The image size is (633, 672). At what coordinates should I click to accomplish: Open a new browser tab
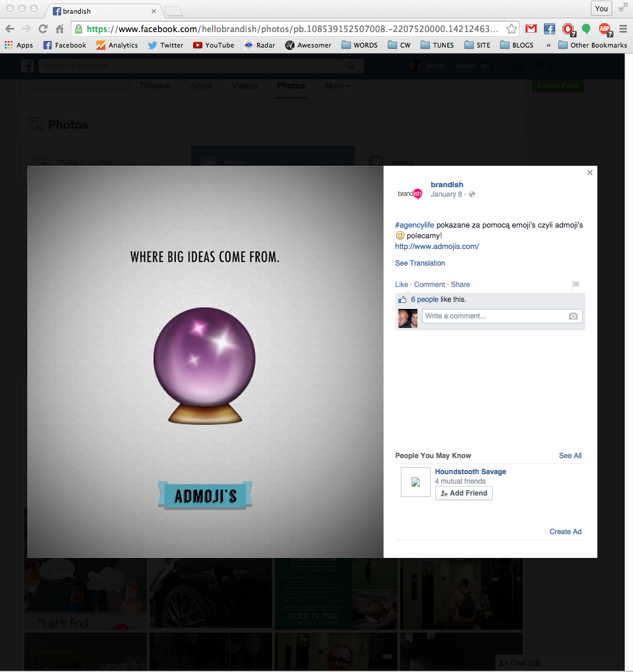point(173,11)
